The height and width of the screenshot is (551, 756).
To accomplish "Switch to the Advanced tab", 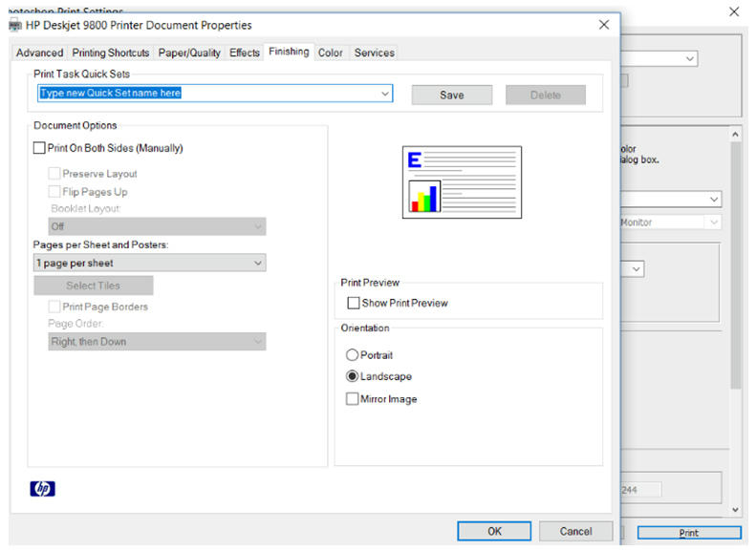I will (x=39, y=53).
